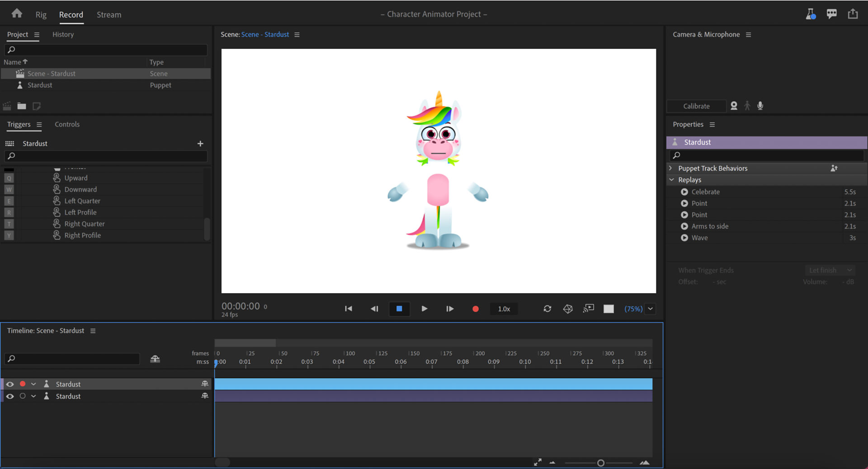Click the Scene - Stardust link
This screenshot has width=868, height=469.
[x=265, y=35]
